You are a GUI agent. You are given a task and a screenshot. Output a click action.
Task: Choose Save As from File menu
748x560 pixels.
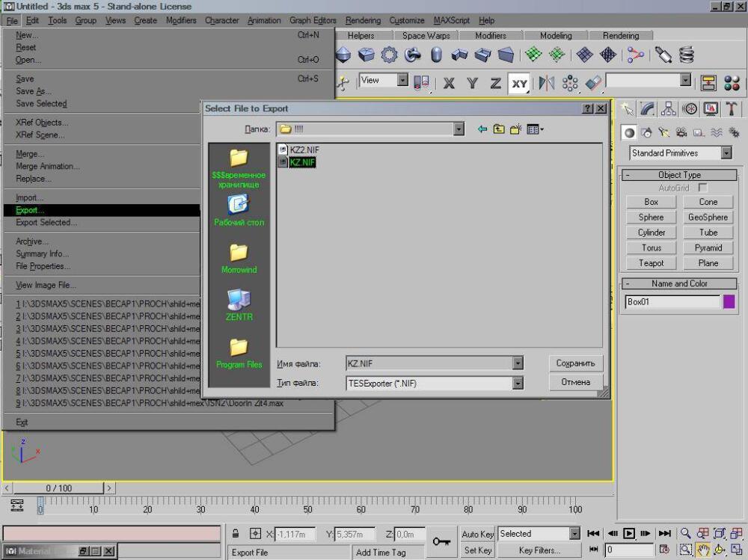[33, 91]
